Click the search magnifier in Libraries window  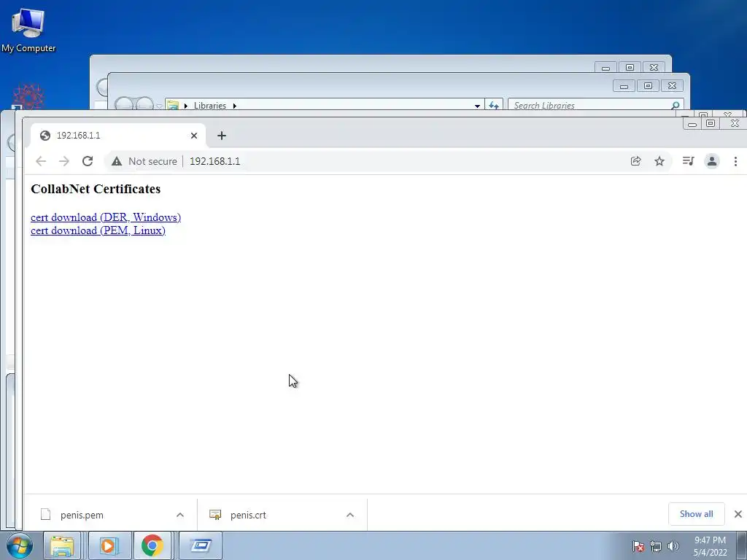tap(675, 105)
